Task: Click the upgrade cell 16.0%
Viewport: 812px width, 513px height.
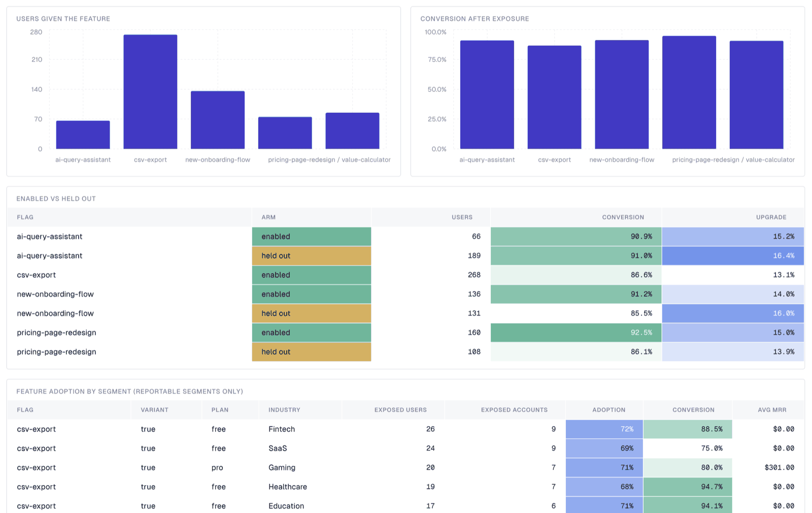Action: (x=733, y=313)
